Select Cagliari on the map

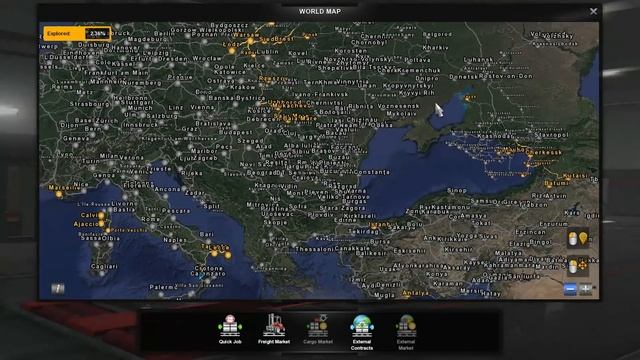click(x=104, y=266)
